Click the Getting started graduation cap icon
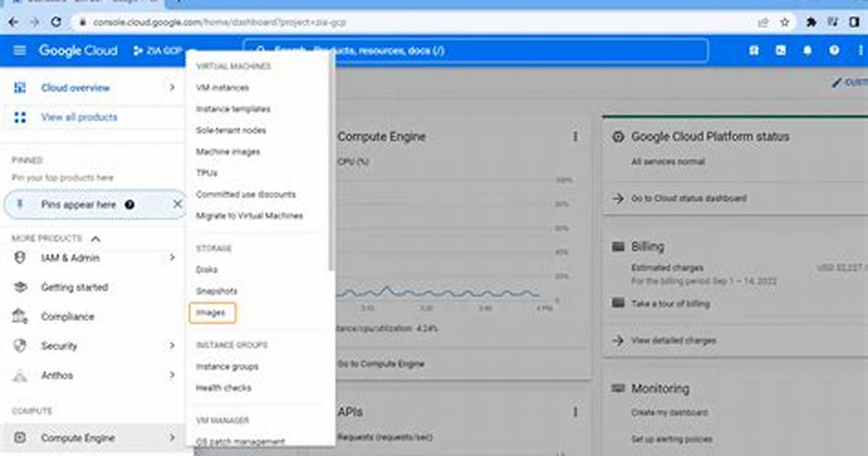The height and width of the screenshot is (456, 868). click(x=20, y=287)
